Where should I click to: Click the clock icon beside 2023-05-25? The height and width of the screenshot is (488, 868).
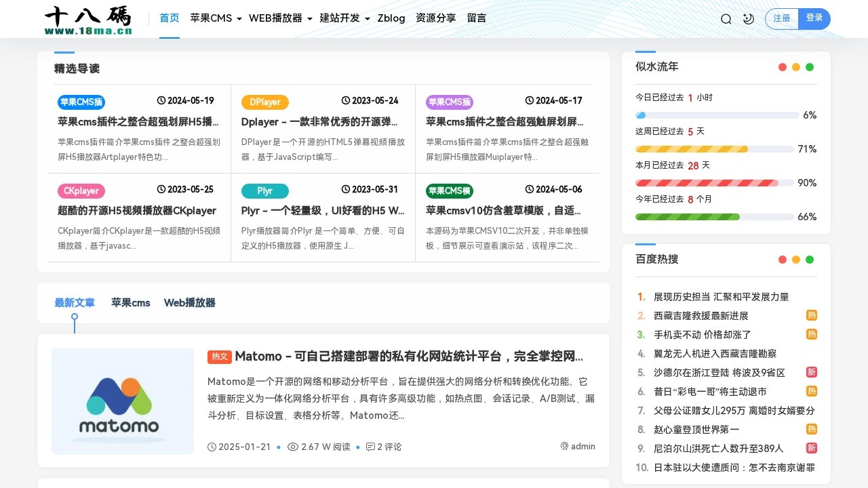pos(161,189)
